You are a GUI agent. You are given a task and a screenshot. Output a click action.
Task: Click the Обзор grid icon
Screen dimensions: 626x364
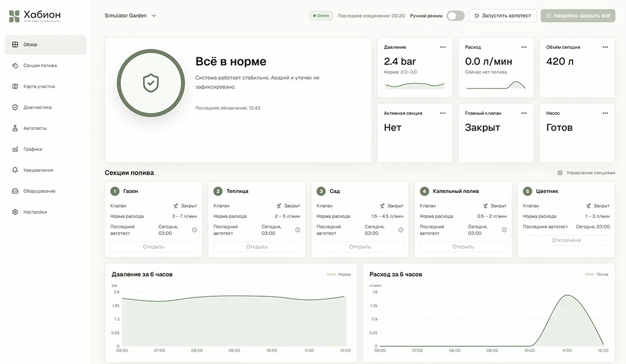click(x=15, y=45)
